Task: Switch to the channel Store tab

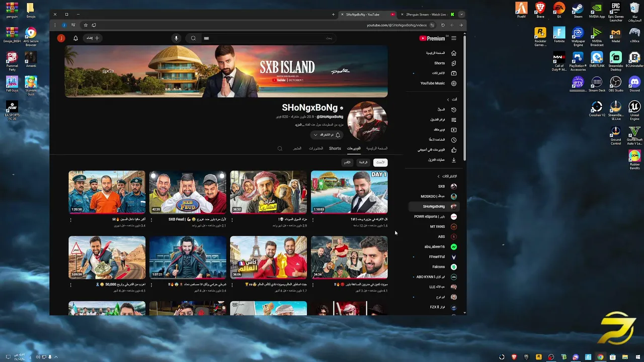Action: click(297, 148)
